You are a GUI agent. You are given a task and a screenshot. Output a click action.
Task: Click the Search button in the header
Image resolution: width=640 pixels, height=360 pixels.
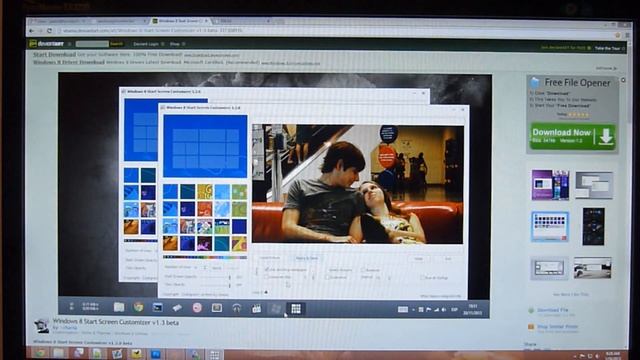(x=116, y=44)
